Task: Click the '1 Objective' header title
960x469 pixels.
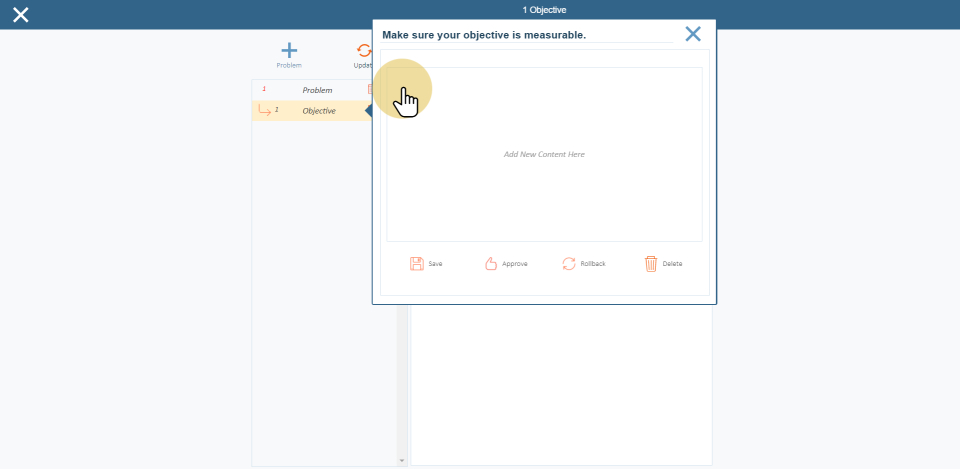Action: click(544, 10)
